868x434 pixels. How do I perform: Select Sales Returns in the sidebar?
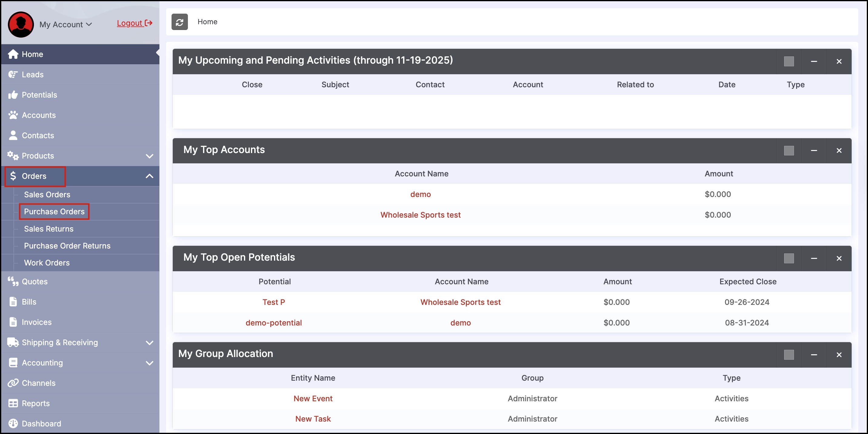[48, 229]
